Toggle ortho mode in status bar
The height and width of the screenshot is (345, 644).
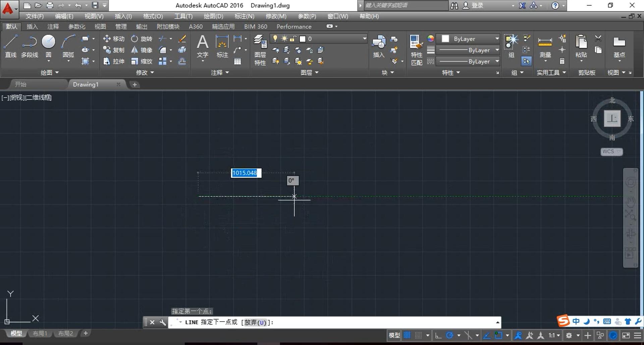click(438, 335)
